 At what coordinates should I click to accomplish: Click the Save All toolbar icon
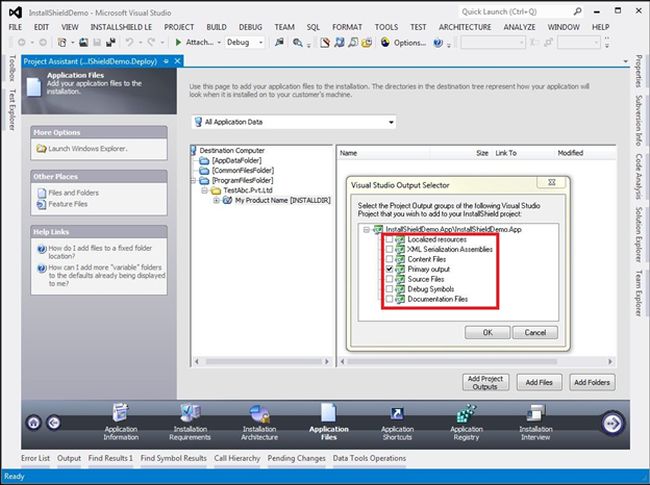click(x=111, y=42)
